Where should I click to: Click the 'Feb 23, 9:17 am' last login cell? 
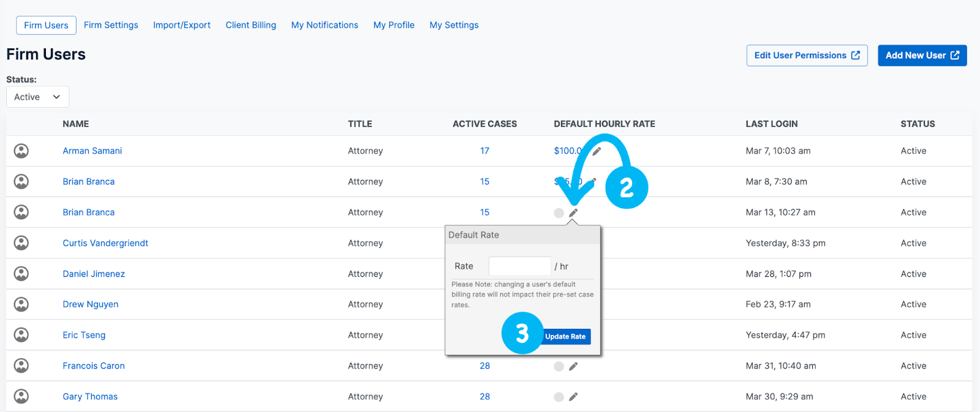(778, 304)
